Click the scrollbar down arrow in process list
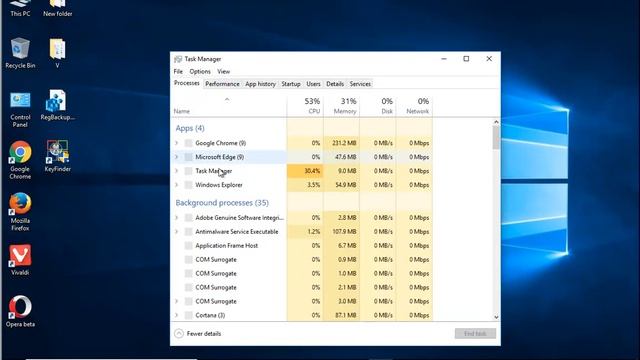Screen dimensions: 640x360 point(496,317)
